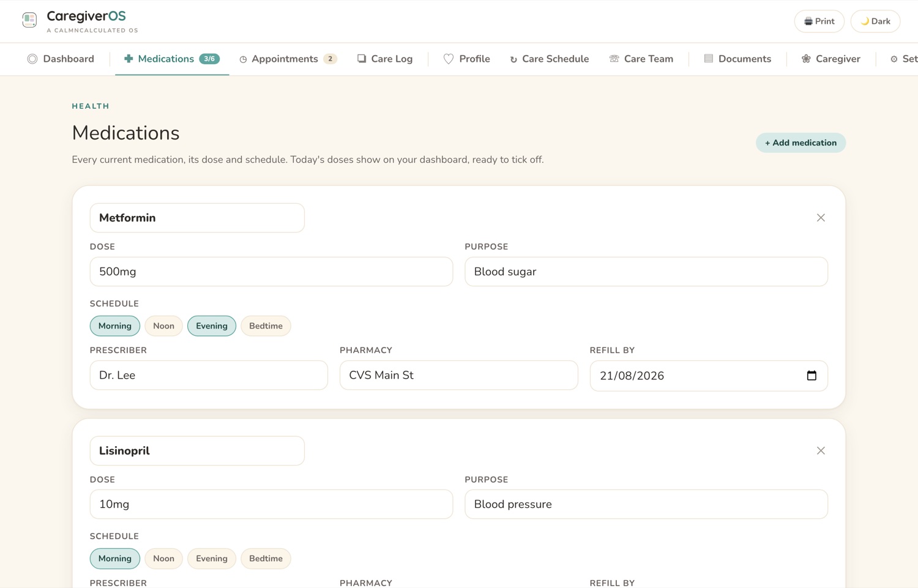Edit the Blood sugar purpose field
This screenshot has width=918, height=588.
646,272
